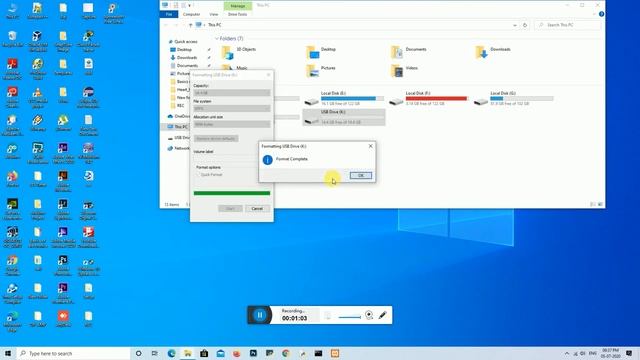This screenshot has height=360, width=640.
Task: Open Task View on taskbar
Action: pos(155,353)
